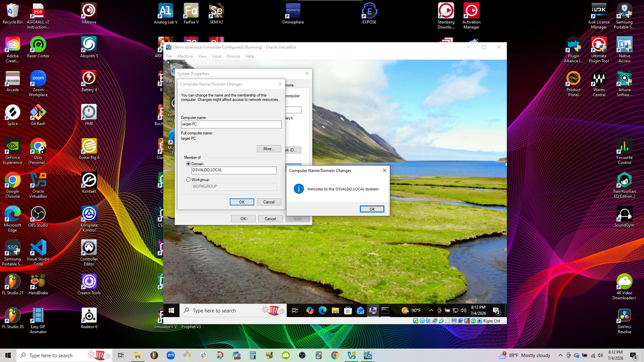
Task: Open Waves Central desktop shortcut
Action: pyautogui.click(x=599, y=84)
